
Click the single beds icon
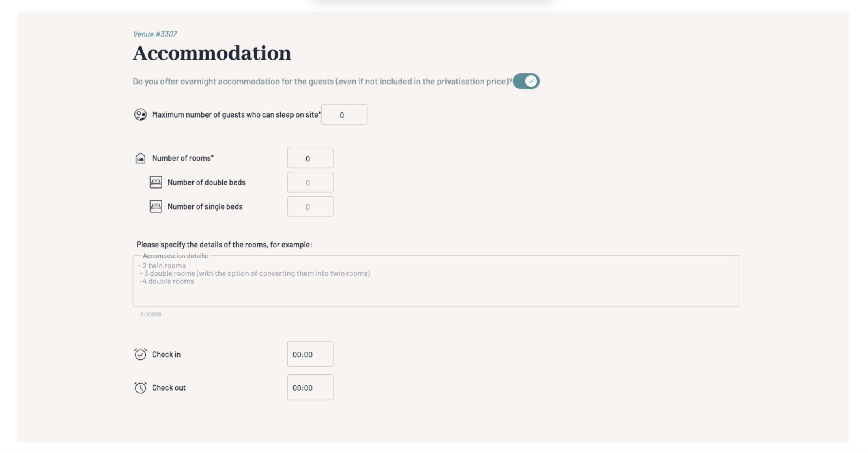[x=156, y=206]
